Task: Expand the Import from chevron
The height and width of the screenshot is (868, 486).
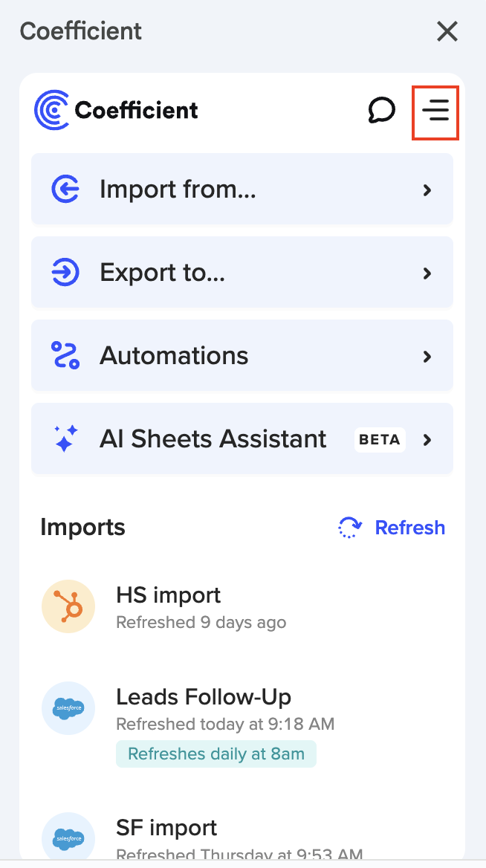Action: coord(427,190)
